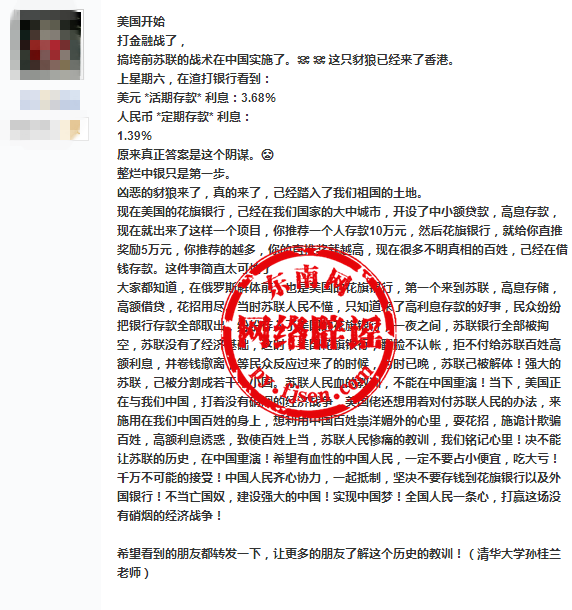Click the red 网络辟谣 stamp banner

[311, 331]
